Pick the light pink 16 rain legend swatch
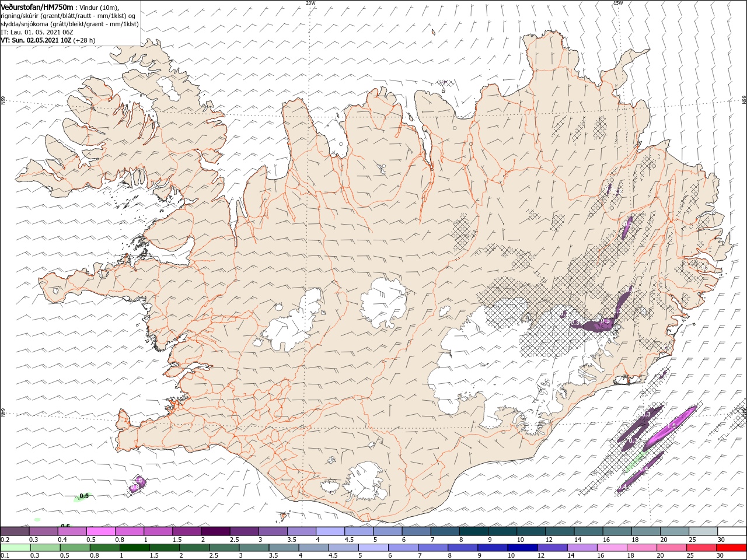The image size is (747, 560). pyautogui.click(x=612, y=548)
